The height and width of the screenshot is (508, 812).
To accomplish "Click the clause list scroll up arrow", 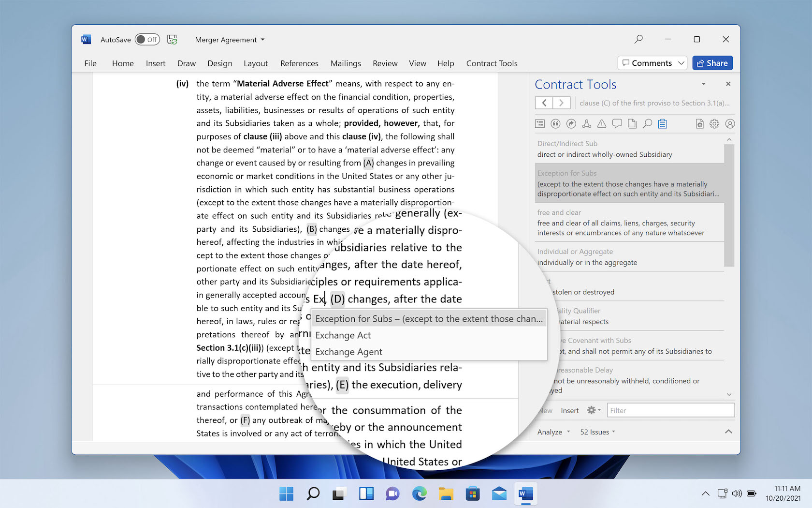I will coord(729,139).
